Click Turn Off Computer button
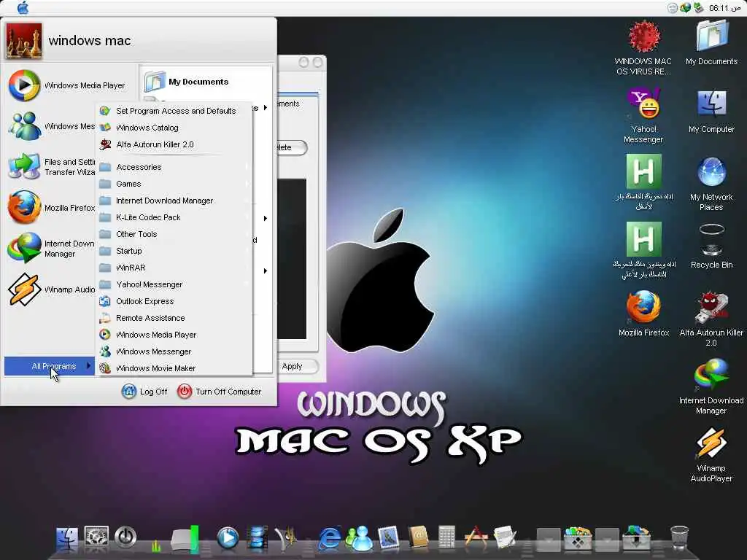The width and height of the screenshot is (747, 560). tap(219, 392)
